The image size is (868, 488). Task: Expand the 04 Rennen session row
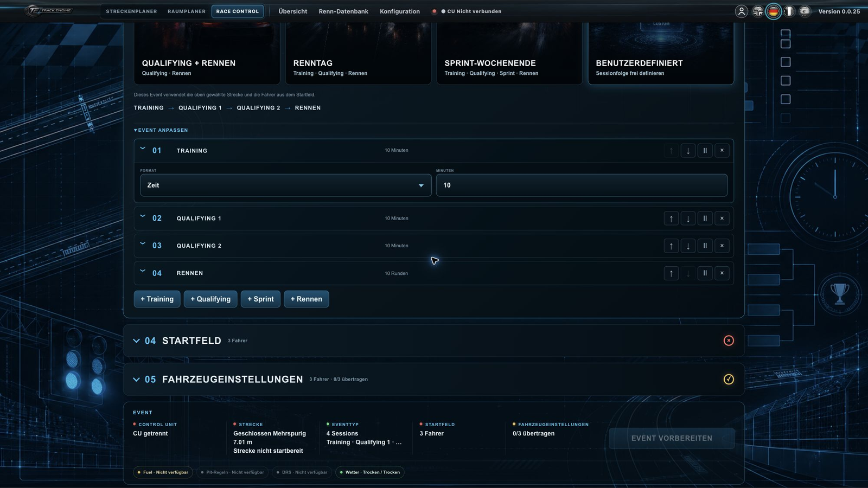click(x=143, y=271)
